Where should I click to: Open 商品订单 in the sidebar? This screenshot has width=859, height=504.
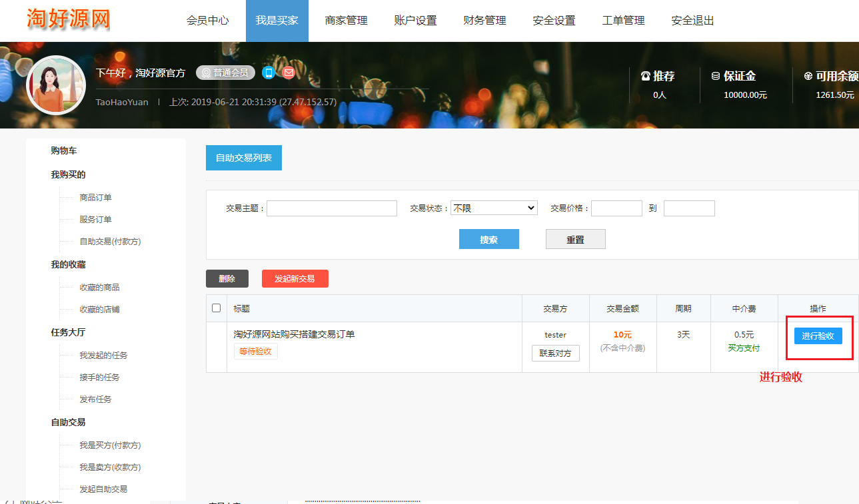[x=95, y=197]
